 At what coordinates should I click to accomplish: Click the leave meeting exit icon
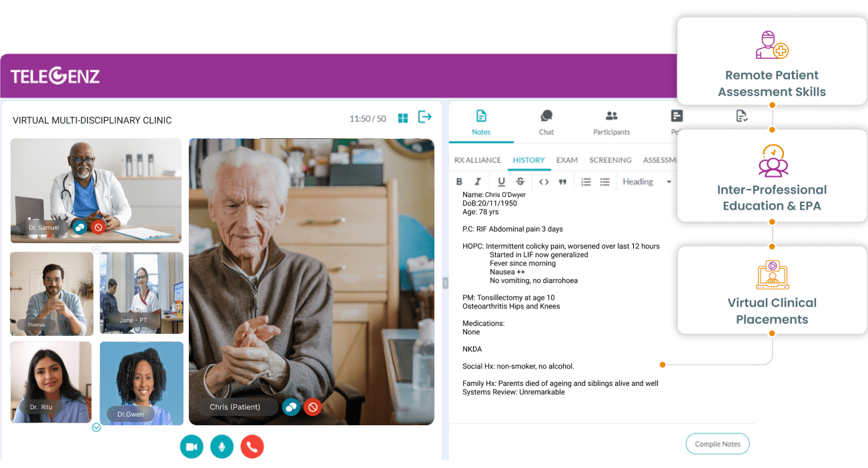pyautogui.click(x=425, y=118)
